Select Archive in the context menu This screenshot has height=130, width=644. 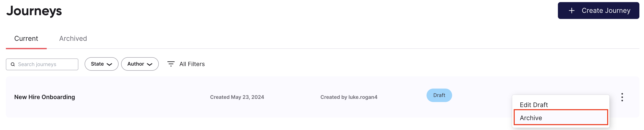click(560, 118)
